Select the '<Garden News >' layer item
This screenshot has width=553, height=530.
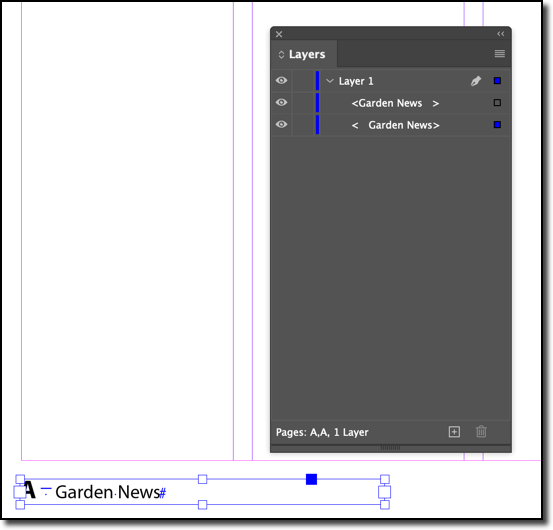[391, 103]
